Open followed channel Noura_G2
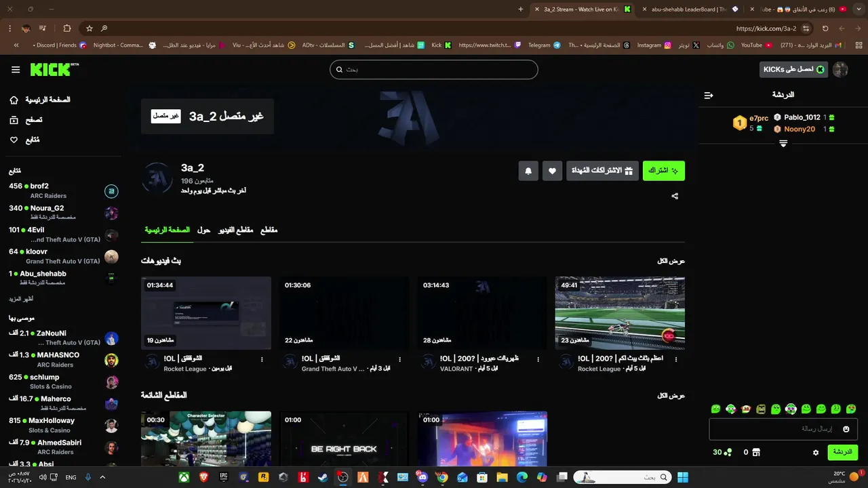The height and width of the screenshot is (488, 868). 63,213
